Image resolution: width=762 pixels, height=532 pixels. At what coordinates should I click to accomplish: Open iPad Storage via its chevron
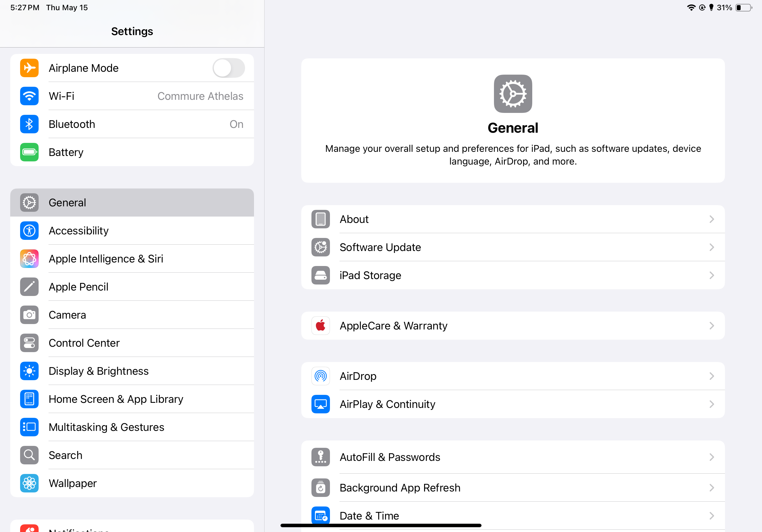tap(712, 275)
